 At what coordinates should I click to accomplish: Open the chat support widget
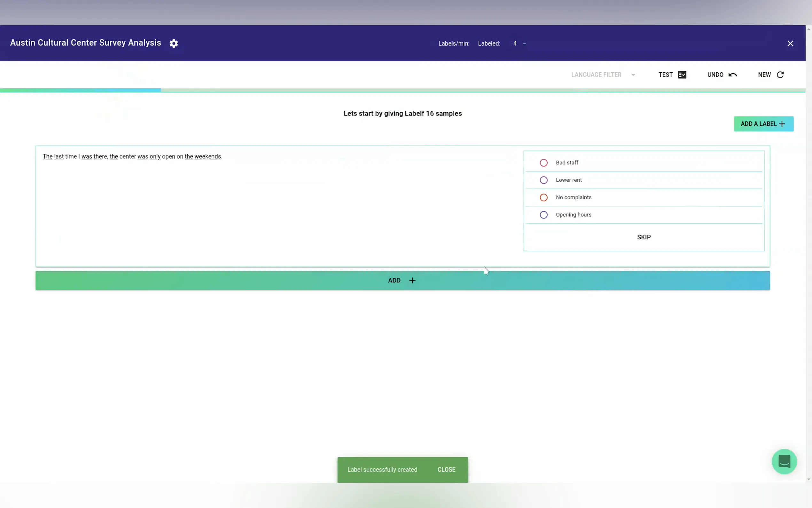pos(784,461)
